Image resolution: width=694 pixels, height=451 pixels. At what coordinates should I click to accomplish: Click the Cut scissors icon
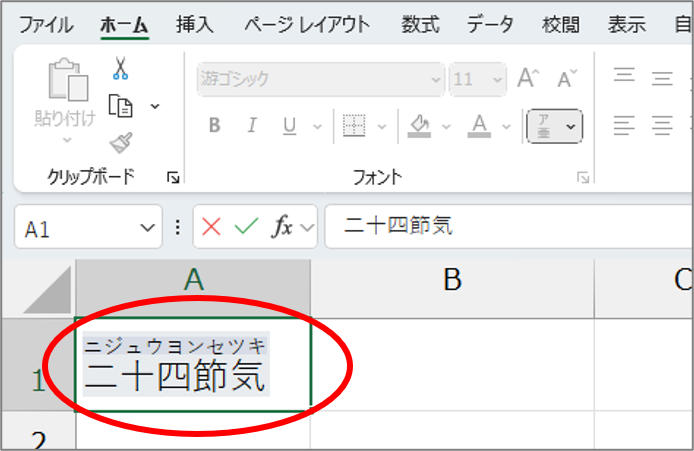point(120,68)
